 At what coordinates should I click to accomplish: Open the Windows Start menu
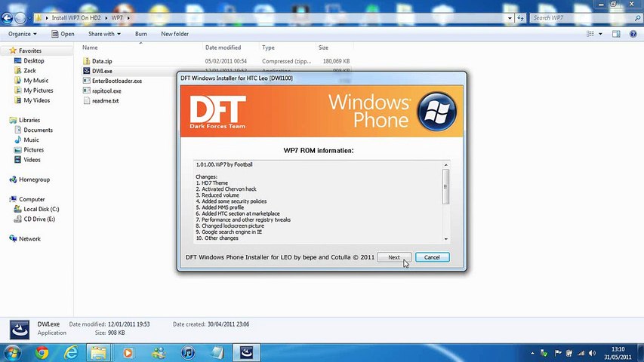coord(12,352)
